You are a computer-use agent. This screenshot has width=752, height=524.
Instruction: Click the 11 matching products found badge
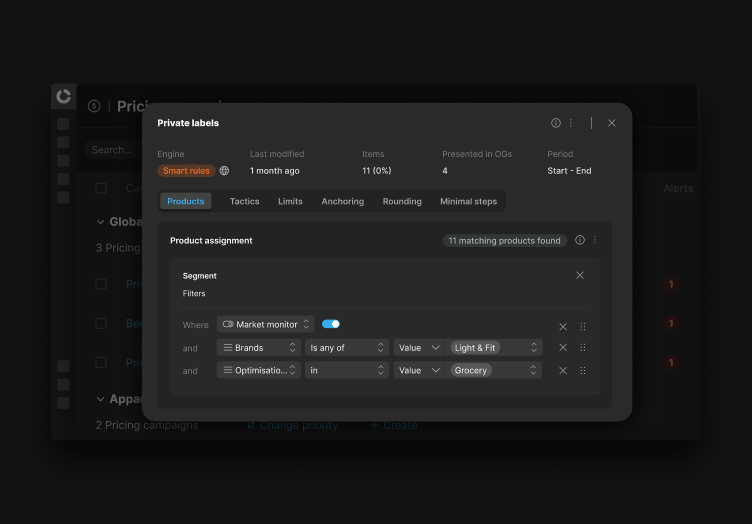point(505,241)
